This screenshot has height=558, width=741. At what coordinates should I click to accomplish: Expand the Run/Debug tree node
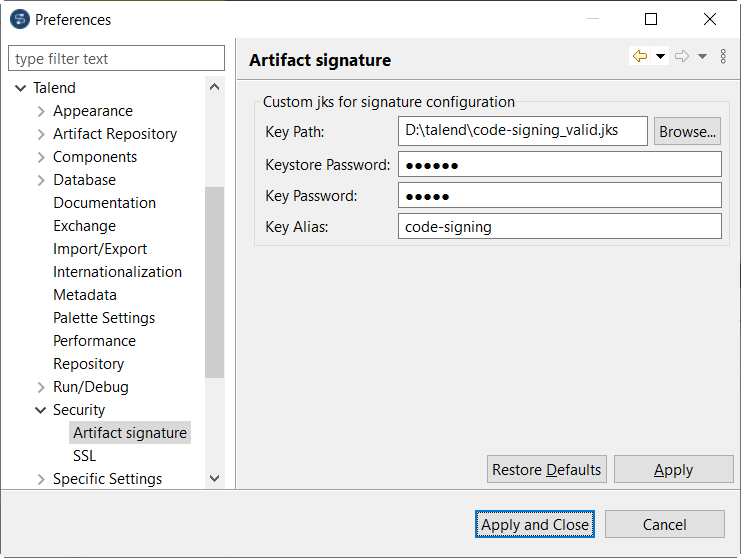tap(41, 387)
